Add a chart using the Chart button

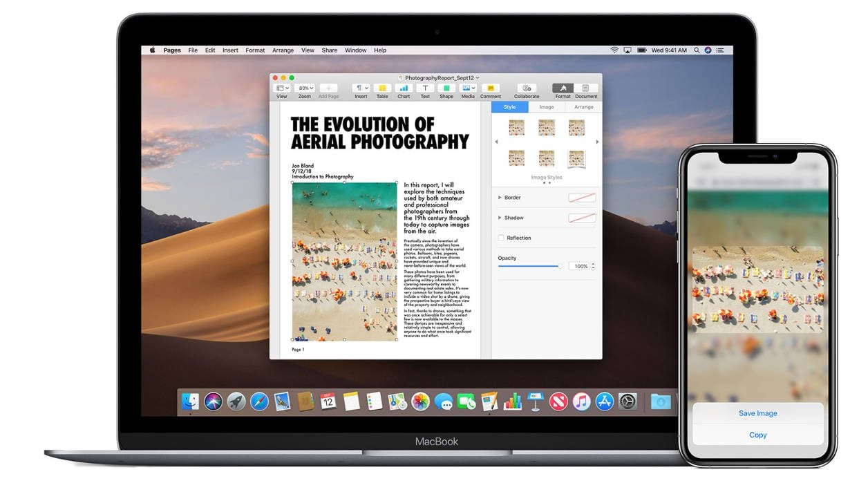[x=404, y=88]
